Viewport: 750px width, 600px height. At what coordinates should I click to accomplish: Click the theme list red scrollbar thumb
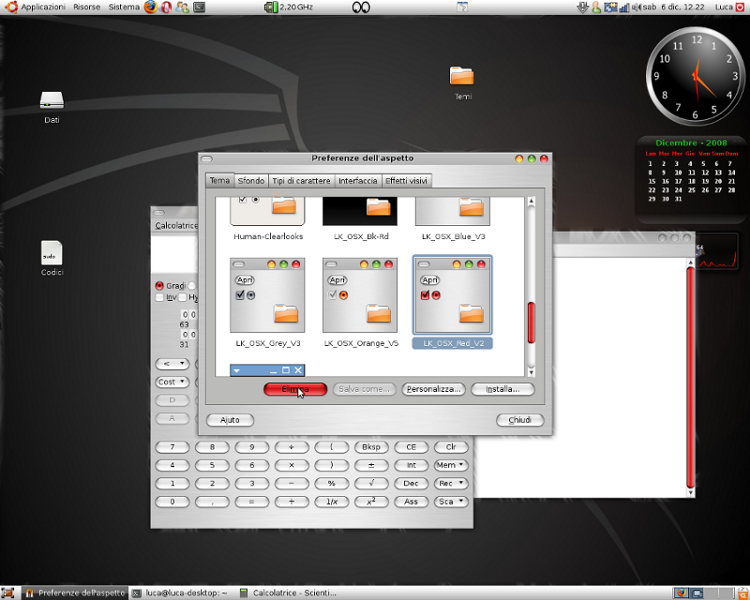(531, 322)
